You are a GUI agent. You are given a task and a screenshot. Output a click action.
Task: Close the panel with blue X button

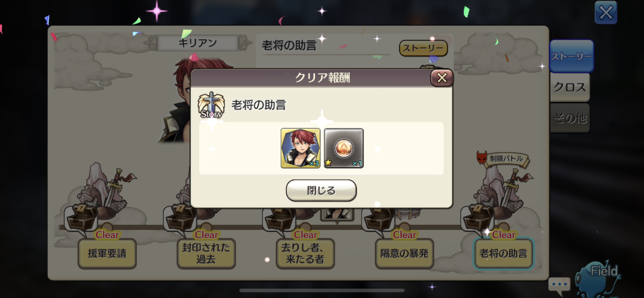[x=606, y=12]
